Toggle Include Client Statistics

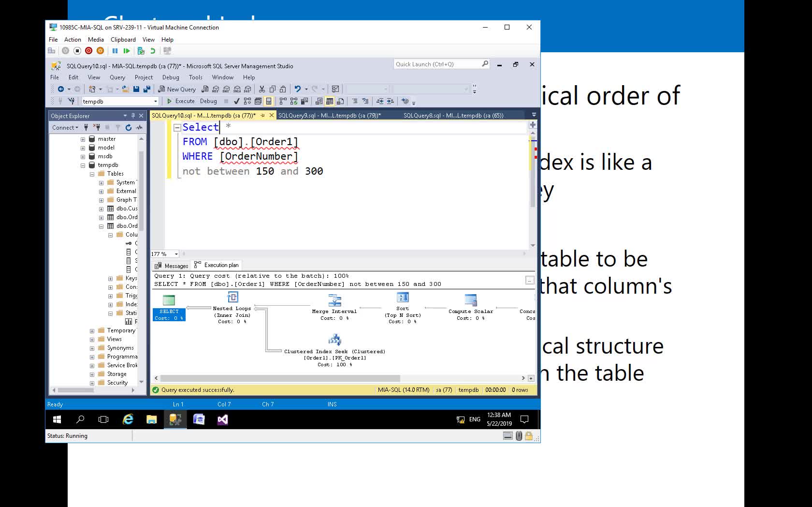click(x=304, y=101)
